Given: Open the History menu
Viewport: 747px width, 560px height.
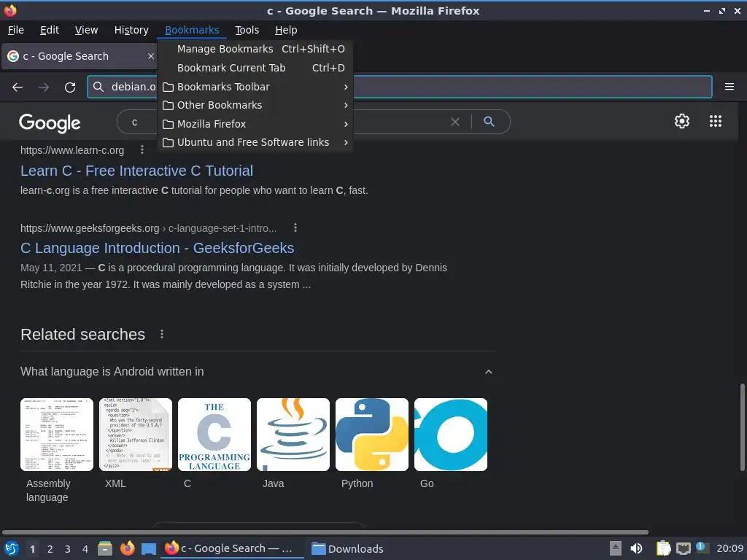Looking at the screenshot, I should pos(131,30).
